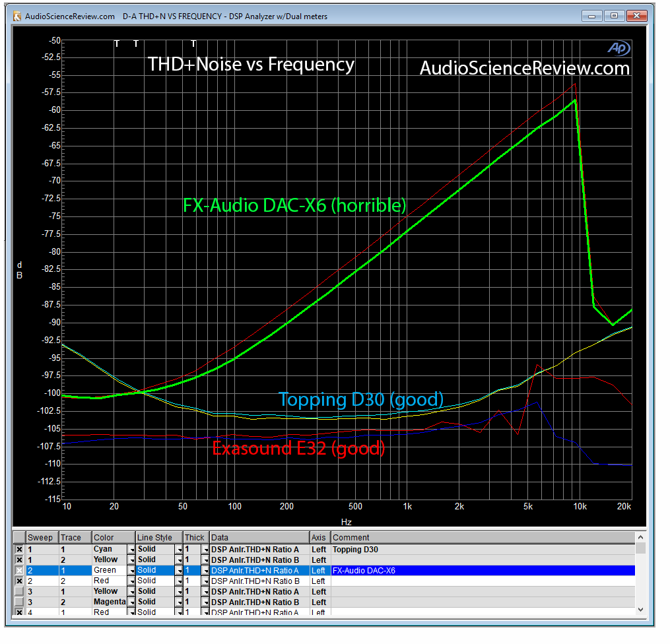Enable the Sweep 3 Yellow trace checkbox
The width and height of the screenshot is (670, 644).
(x=19, y=591)
